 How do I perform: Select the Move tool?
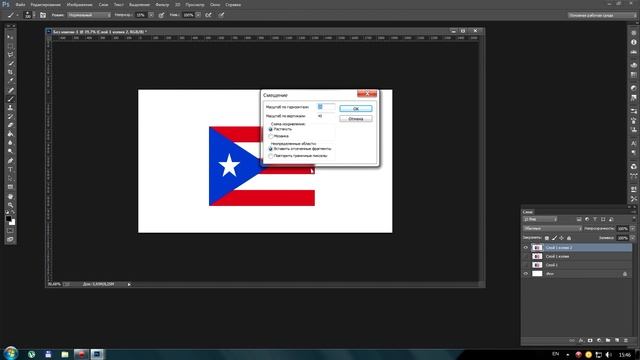pos(11,37)
